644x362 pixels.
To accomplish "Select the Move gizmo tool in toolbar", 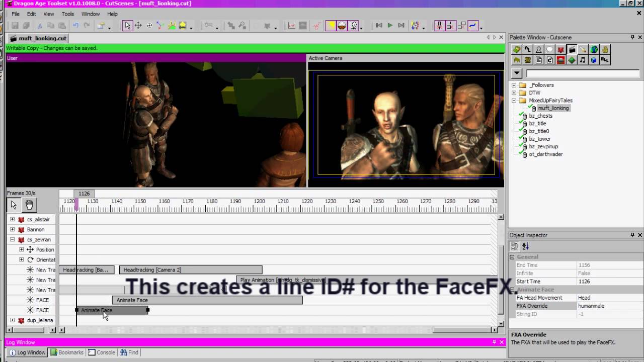I will tap(138, 26).
